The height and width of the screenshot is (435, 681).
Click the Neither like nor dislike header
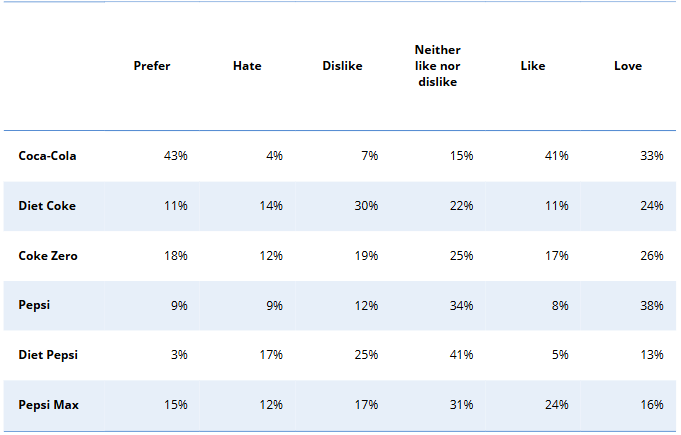click(x=437, y=66)
